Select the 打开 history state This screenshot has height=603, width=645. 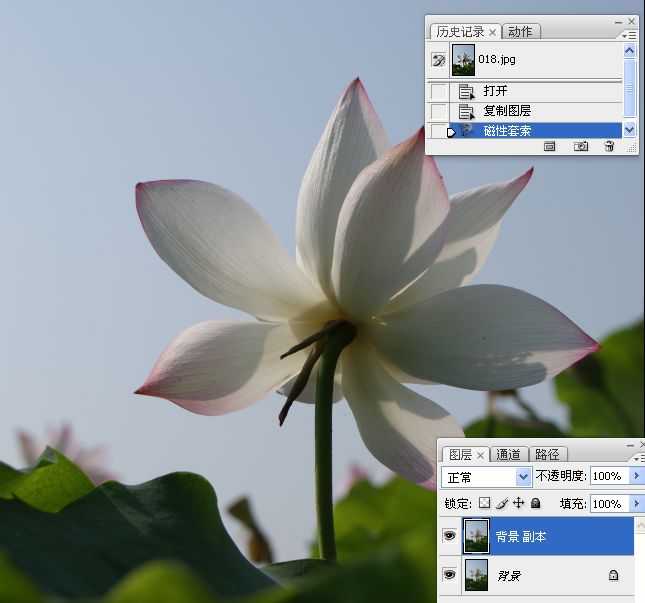pos(536,91)
